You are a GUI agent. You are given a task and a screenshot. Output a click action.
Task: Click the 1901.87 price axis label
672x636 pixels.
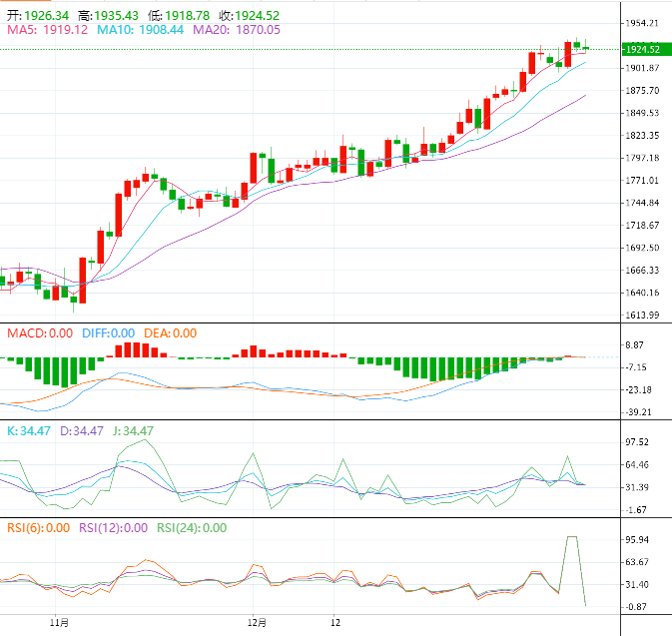coord(642,68)
